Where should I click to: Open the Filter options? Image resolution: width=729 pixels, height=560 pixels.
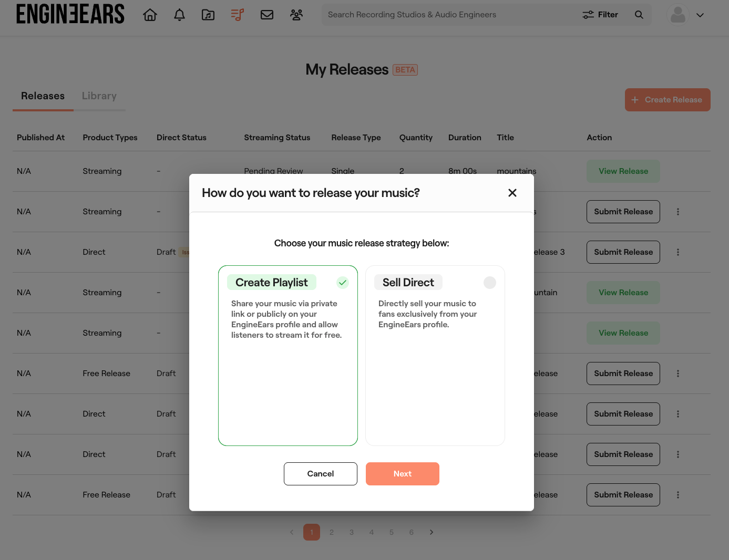pyautogui.click(x=600, y=15)
